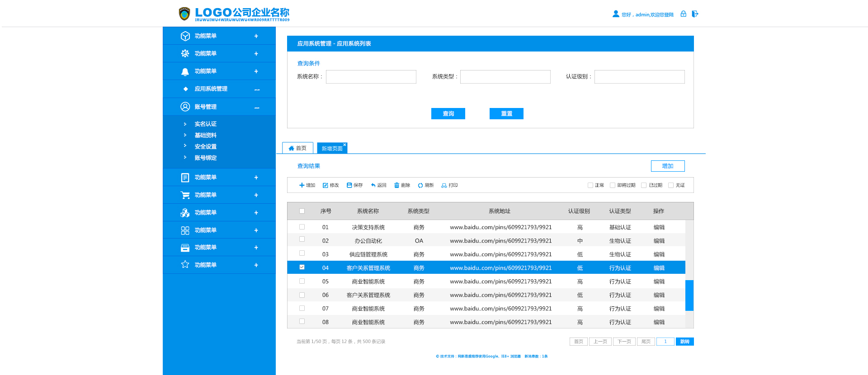Viewport: 868px width, 375px height.
Task: Expand the cart-icon menu with its plus sign
Action: (256, 195)
